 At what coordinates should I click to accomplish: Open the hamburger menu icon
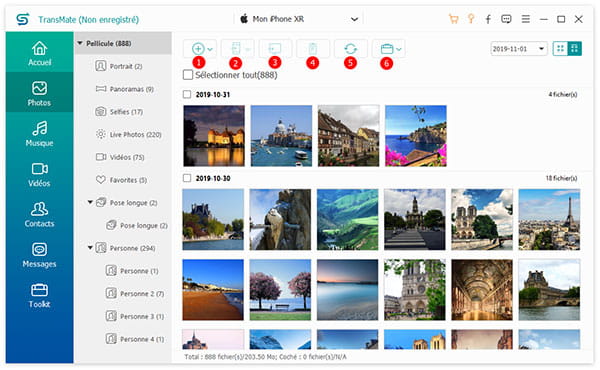[x=526, y=19]
